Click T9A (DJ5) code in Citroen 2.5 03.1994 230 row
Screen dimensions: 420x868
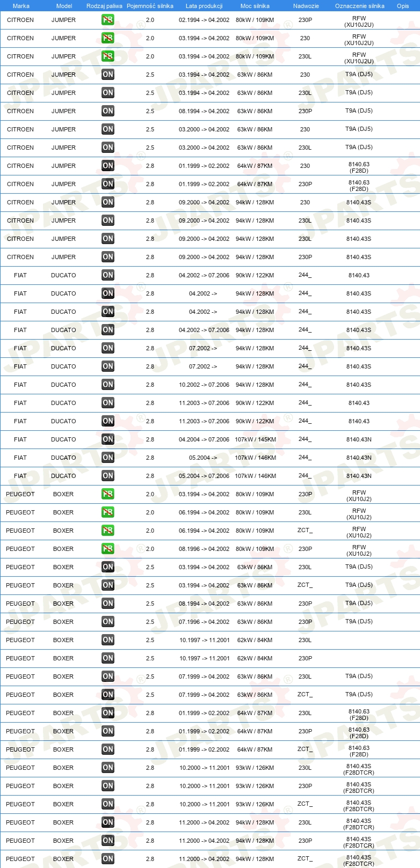359,75
